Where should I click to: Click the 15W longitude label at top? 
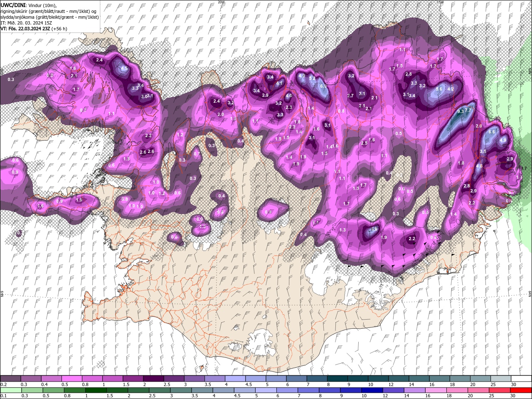[440, 2]
